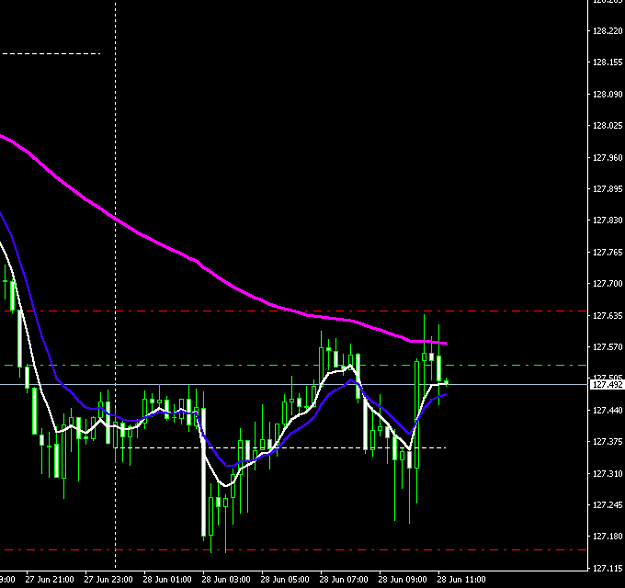This screenshot has width=625, height=588.
Task: Select the upper red dash-dot horizontal line
Action: pyautogui.click(x=295, y=311)
